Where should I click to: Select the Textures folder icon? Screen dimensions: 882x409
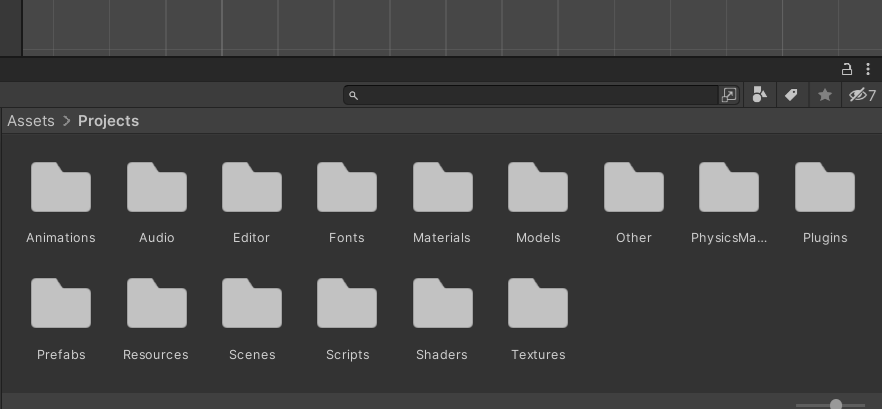tap(538, 303)
